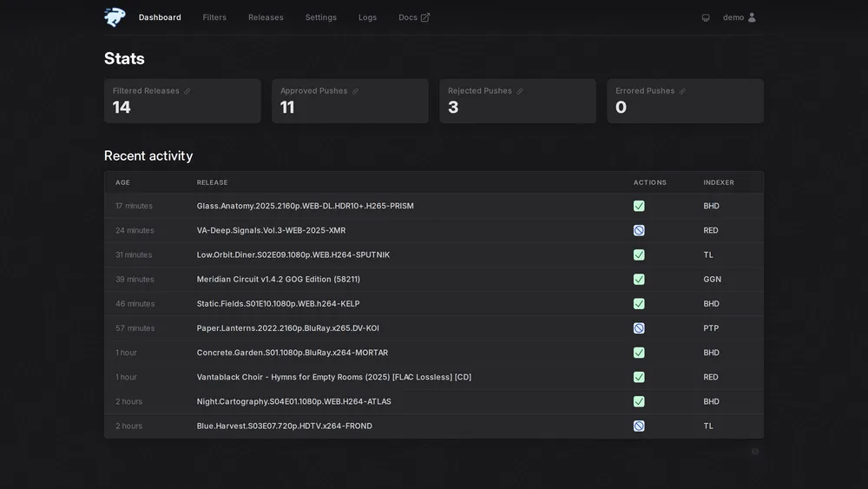Click approved status icon for Night.Cartography release
Image resolution: width=868 pixels, height=489 pixels.
click(x=639, y=401)
